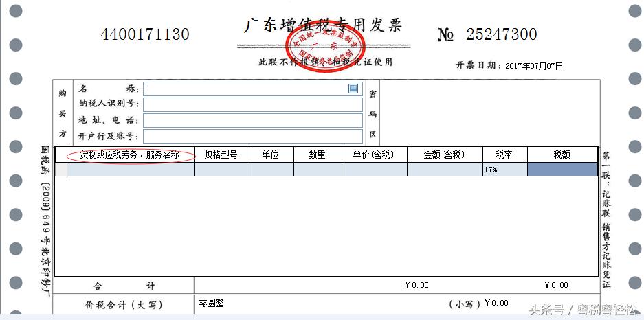Click the 金额(含税) column header
The width and height of the screenshot is (644, 320).
tap(445, 155)
